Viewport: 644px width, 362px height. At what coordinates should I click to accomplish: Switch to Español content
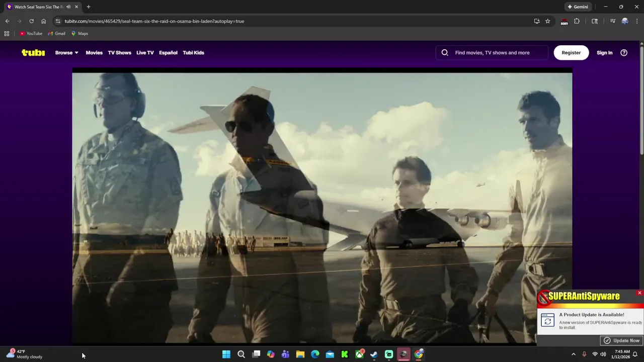168,53
